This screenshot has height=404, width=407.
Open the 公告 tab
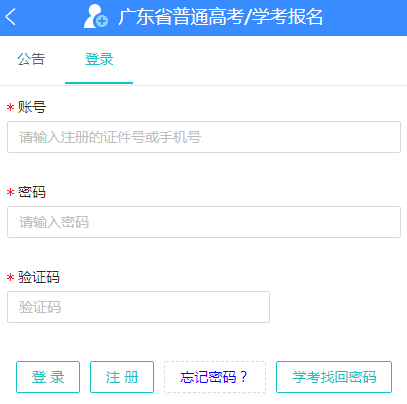click(x=31, y=59)
